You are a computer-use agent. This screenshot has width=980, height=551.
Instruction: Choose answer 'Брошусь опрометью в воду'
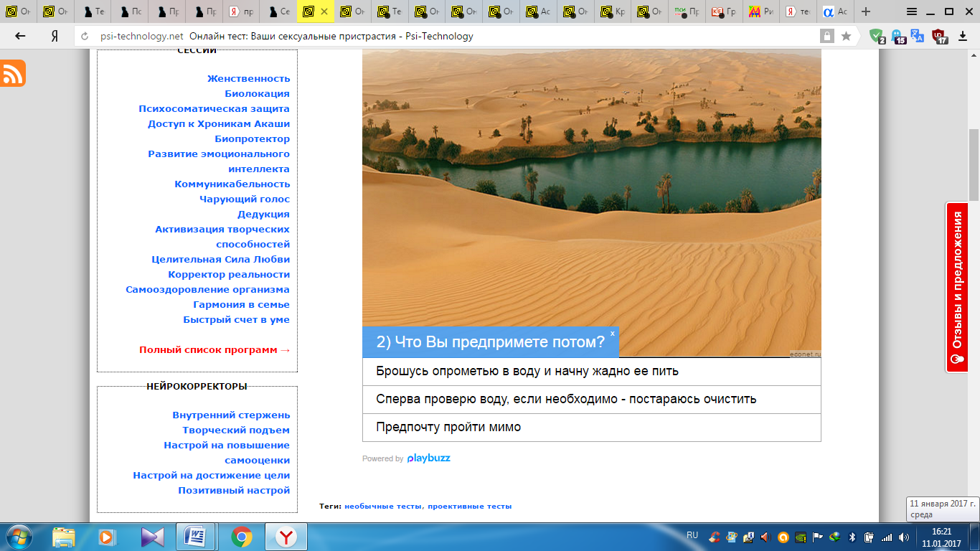(x=592, y=372)
